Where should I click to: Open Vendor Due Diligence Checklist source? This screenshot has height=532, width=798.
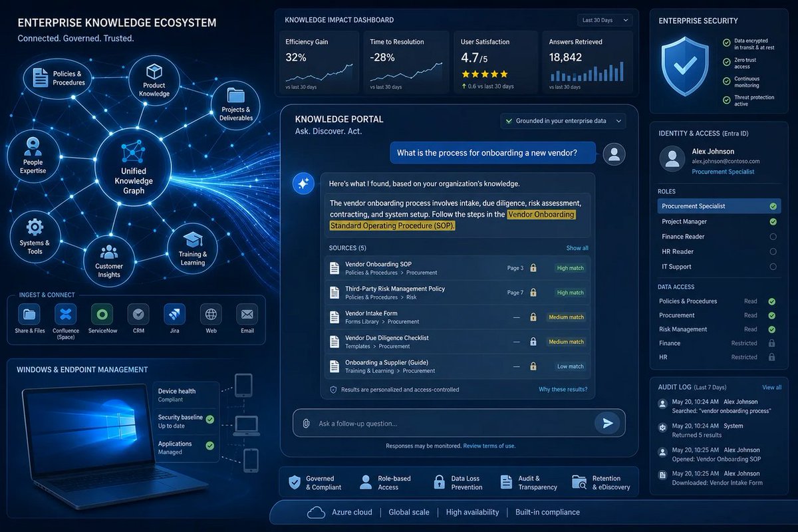tap(457, 342)
